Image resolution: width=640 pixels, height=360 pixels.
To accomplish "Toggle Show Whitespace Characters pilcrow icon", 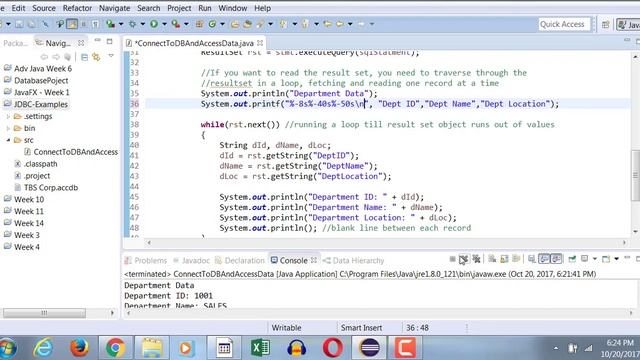I will [x=95, y=24].
